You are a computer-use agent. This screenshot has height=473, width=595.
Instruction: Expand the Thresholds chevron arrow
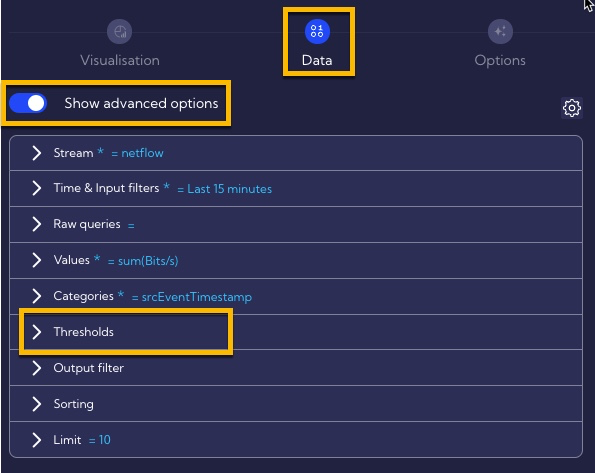[x=36, y=332]
